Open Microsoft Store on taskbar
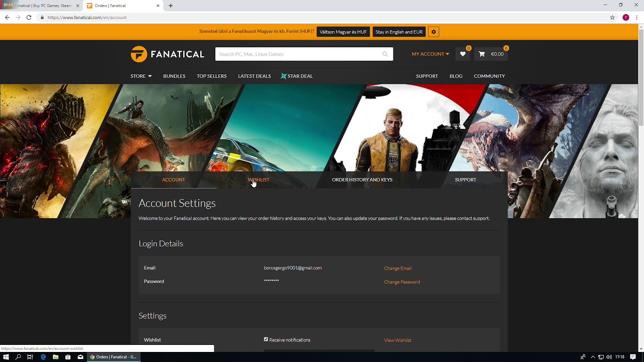644x362 pixels. pyautogui.click(x=68, y=357)
